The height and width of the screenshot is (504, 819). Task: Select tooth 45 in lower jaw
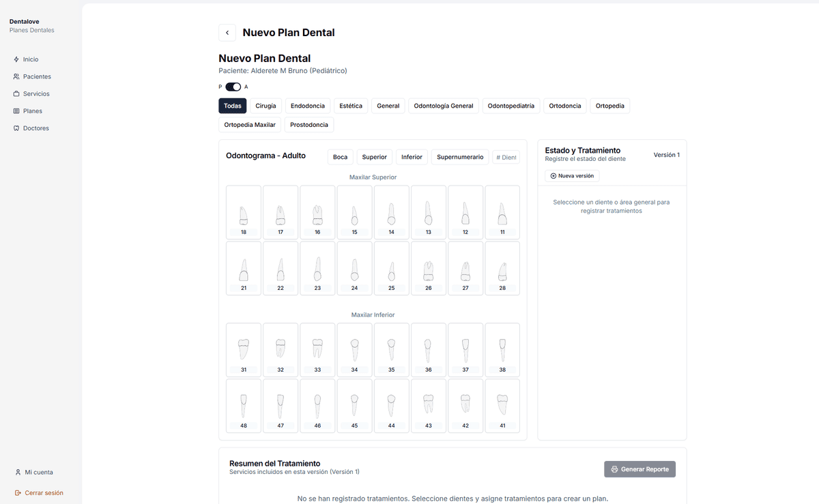point(354,406)
